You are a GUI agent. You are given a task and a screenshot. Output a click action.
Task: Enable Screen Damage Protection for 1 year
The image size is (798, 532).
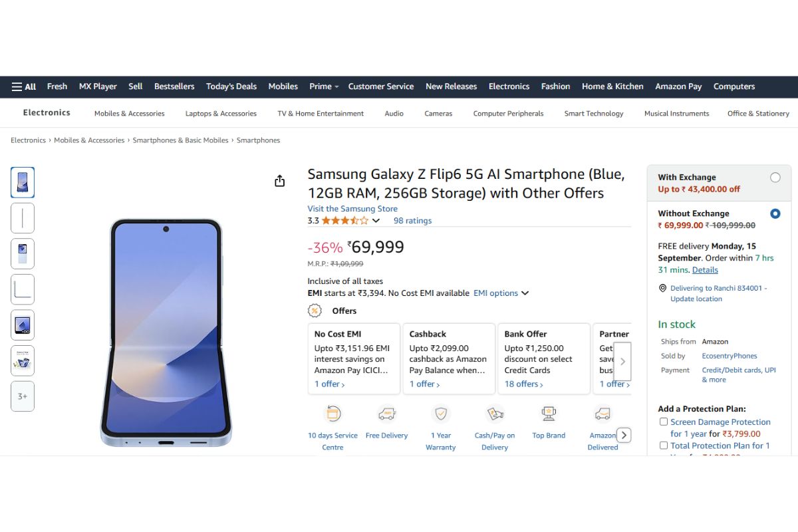(x=663, y=421)
